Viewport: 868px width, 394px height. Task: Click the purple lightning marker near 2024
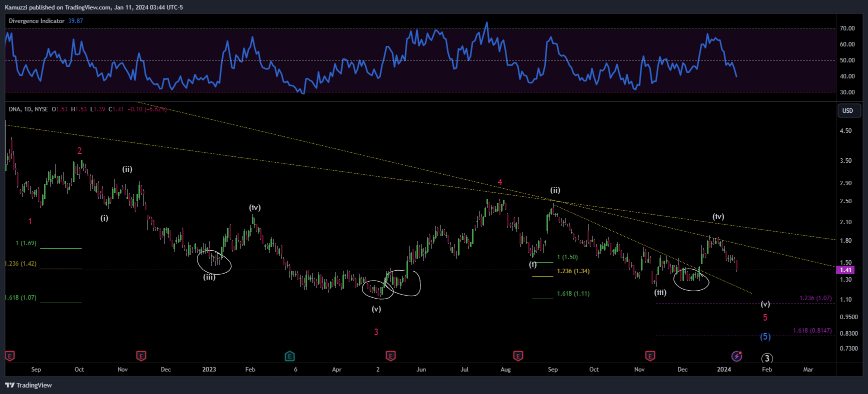tap(736, 356)
